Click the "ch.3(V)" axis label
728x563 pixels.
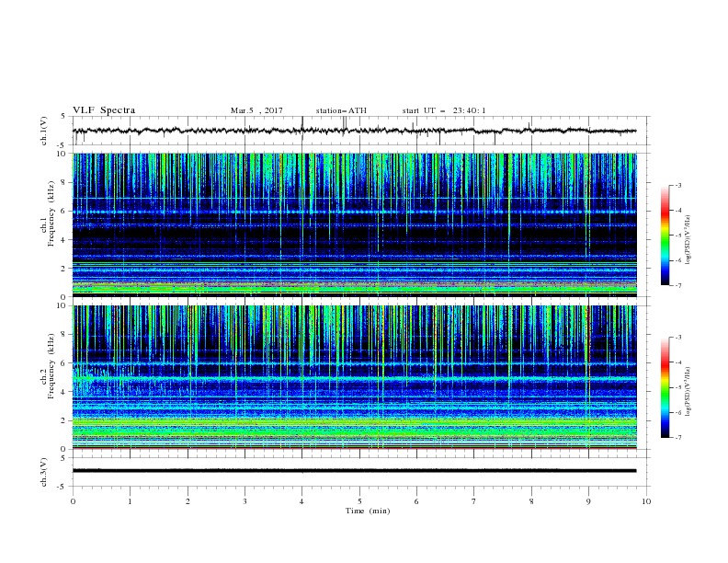[x=44, y=472]
